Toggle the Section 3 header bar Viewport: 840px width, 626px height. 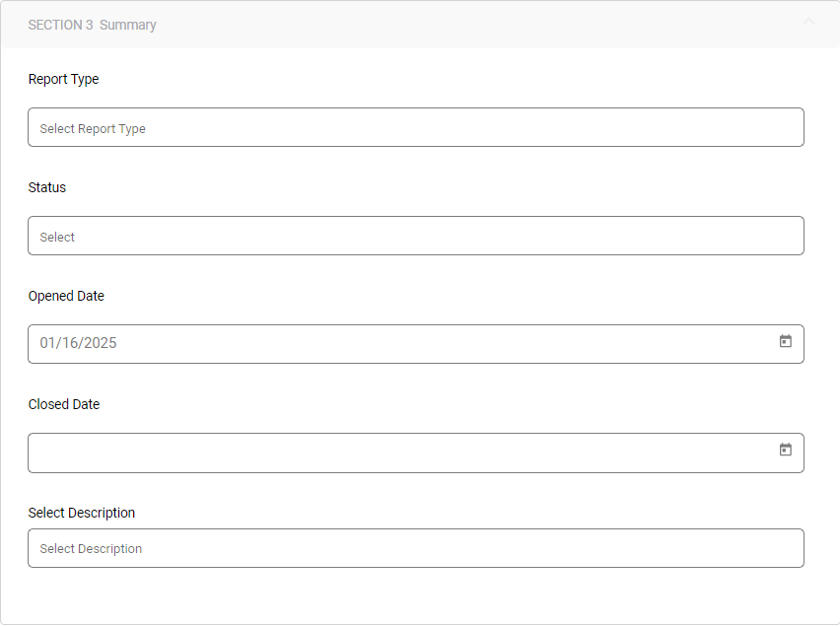tap(419, 25)
